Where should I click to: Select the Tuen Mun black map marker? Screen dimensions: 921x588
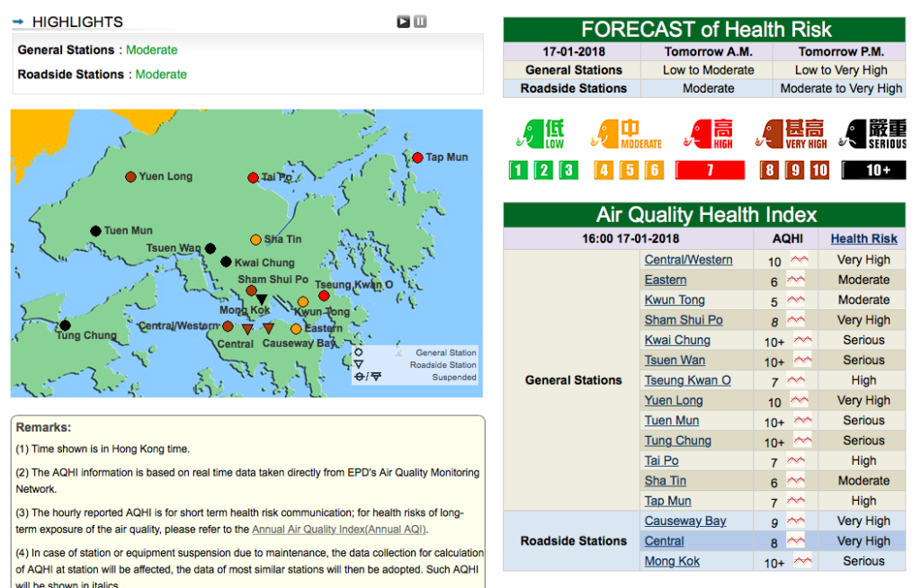pyautogui.click(x=95, y=231)
